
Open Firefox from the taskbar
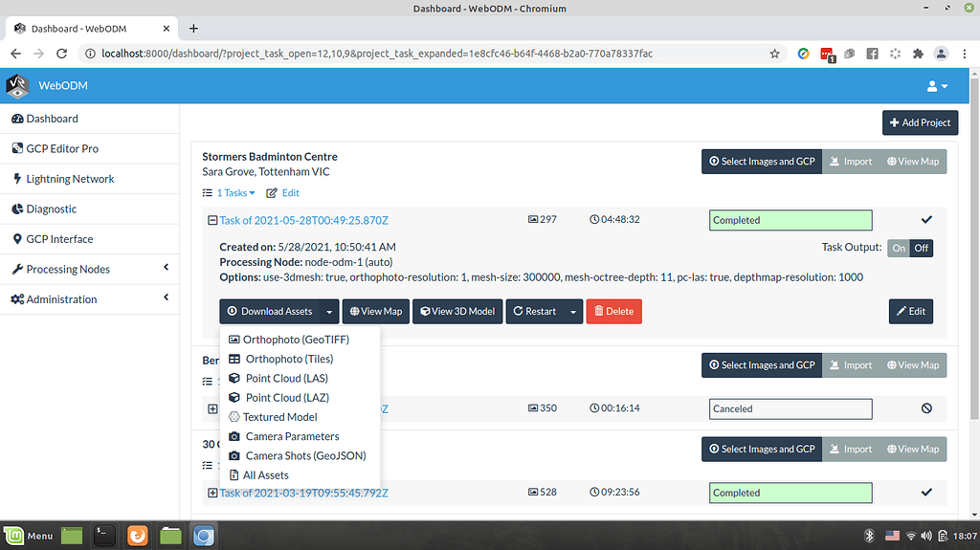(x=137, y=536)
